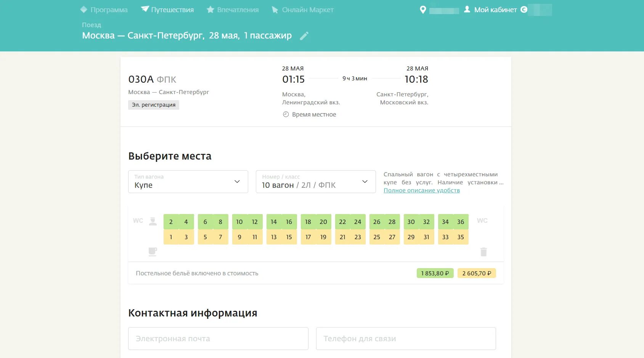This screenshot has width=644, height=358.
Task: Click the yellow 2 605,70 ₽ price tag
Action: [477, 273]
